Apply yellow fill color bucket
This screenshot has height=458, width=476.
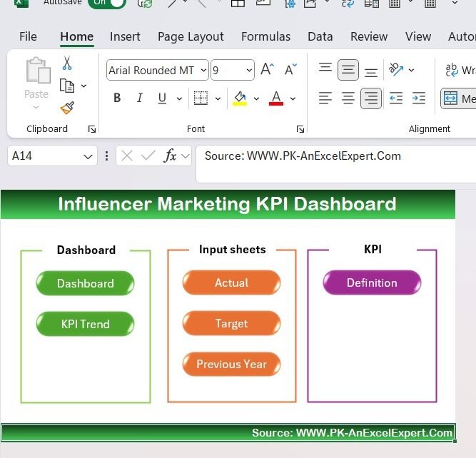[x=240, y=98]
